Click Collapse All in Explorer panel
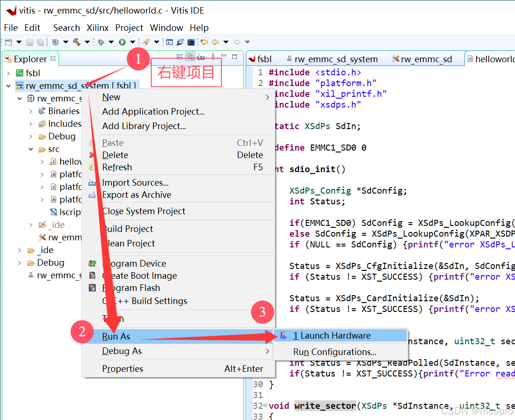The width and height of the screenshot is (515, 420). tap(180, 57)
